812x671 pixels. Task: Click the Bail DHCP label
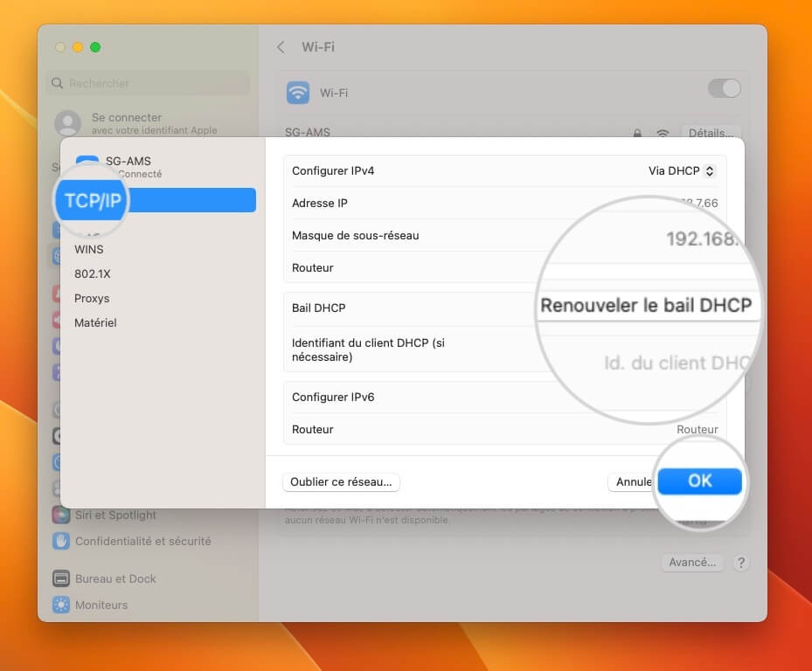click(x=318, y=308)
